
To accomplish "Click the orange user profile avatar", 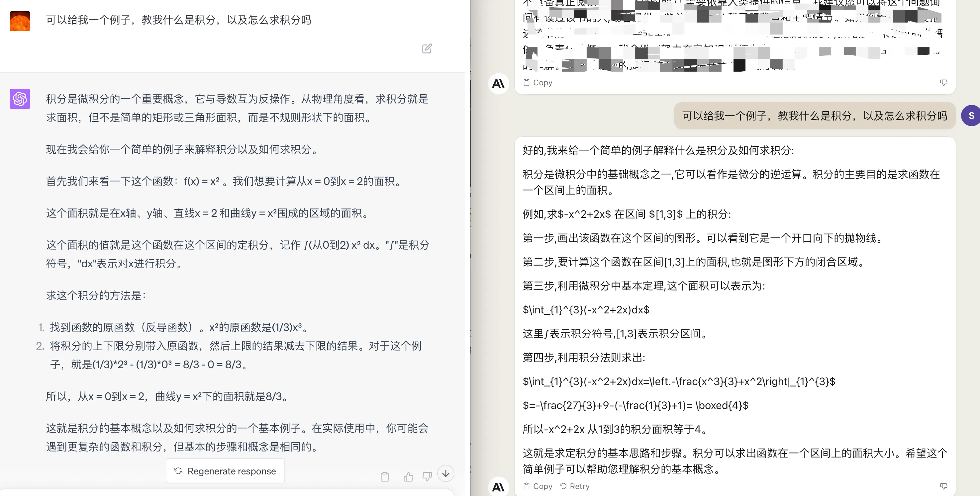I will 20,21.
